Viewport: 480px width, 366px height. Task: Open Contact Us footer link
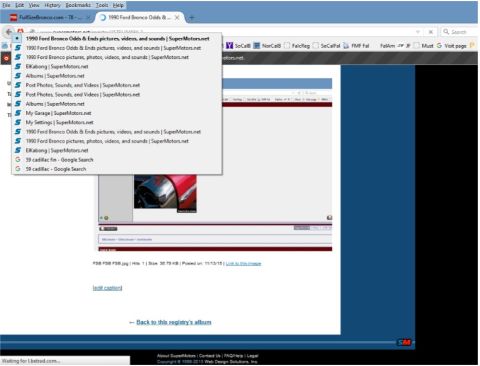pos(210,356)
